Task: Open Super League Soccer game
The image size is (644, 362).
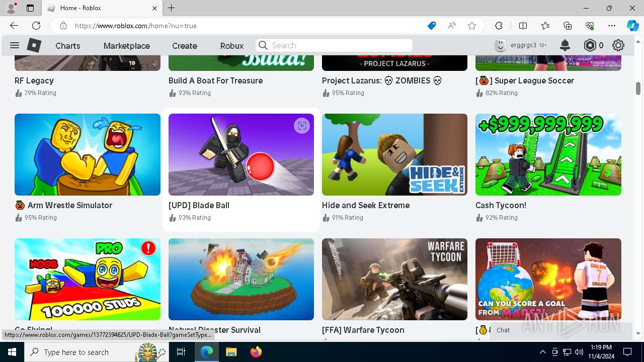Action: click(x=525, y=80)
